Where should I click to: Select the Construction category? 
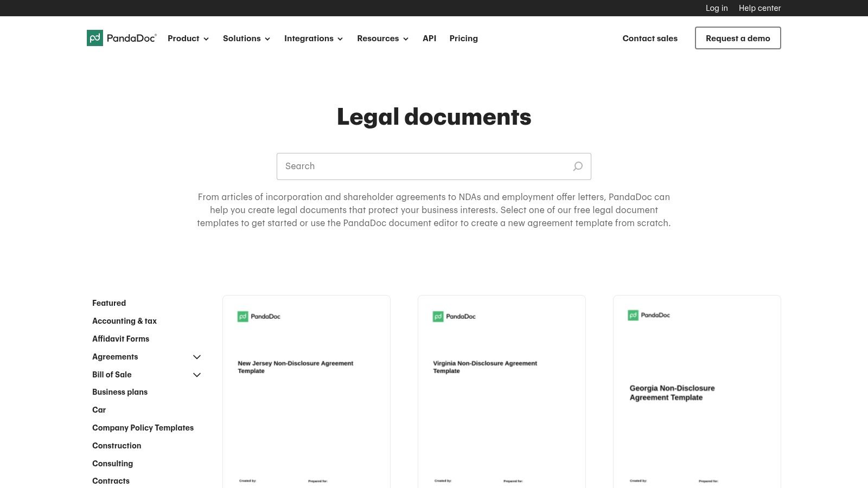click(117, 446)
